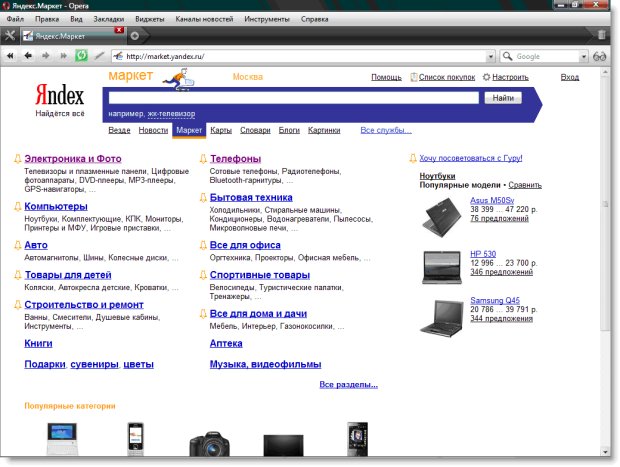Open the Помощь link
The height and width of the screenshot is (467, 620).
click(386, 77)
